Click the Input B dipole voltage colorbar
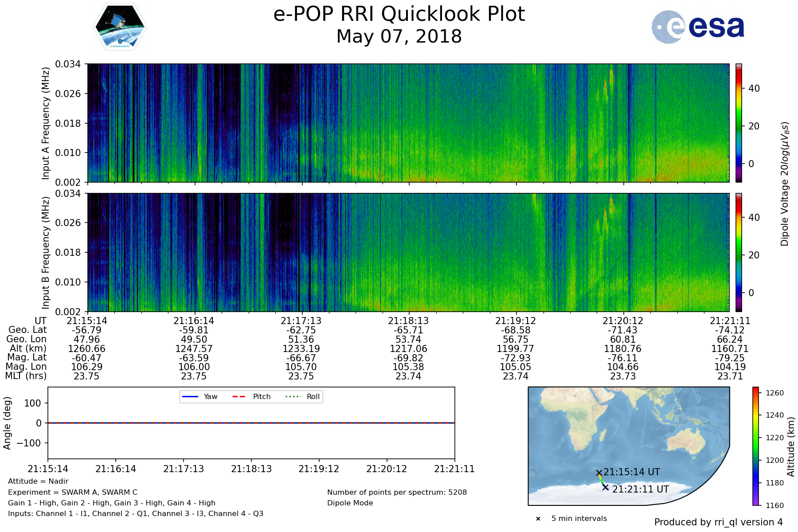The image size is (798, 532). (x=739, y=252)
